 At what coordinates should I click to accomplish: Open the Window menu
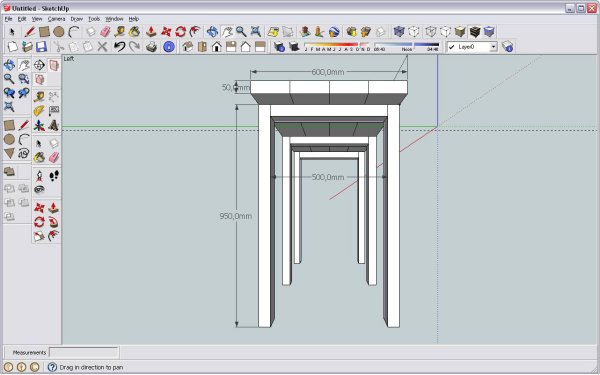114,19
